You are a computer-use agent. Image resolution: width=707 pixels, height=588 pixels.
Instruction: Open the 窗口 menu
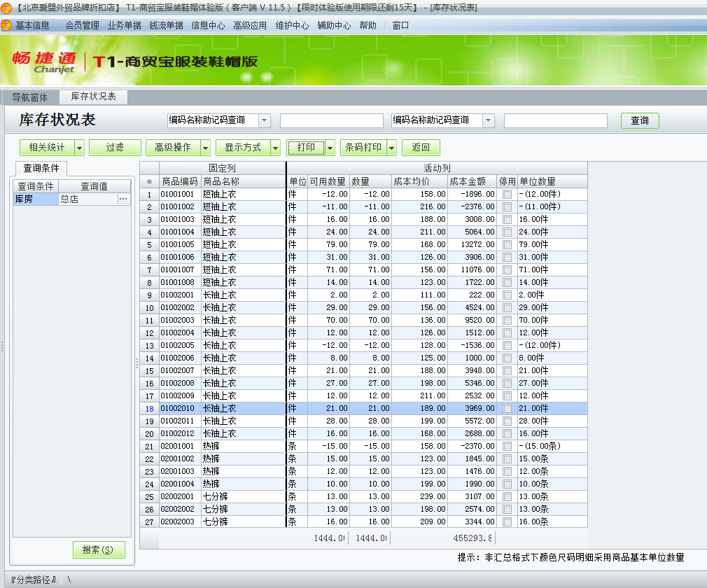(x=398, y=24)
